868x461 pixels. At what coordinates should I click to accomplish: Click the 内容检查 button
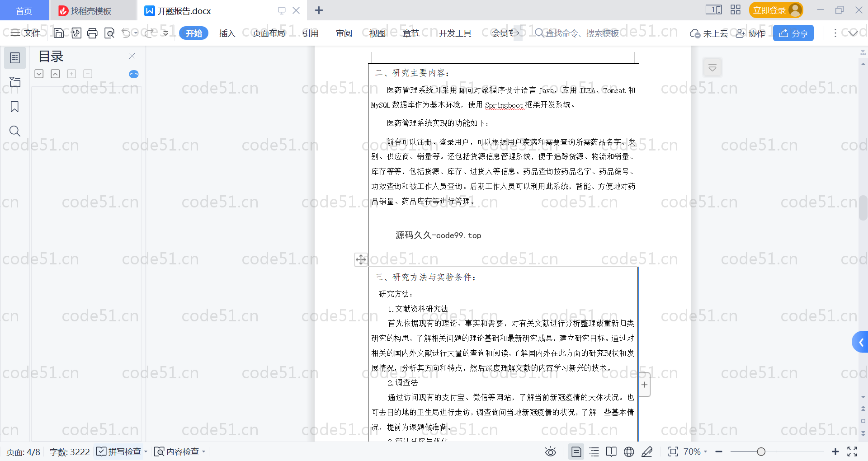point(177,452)
